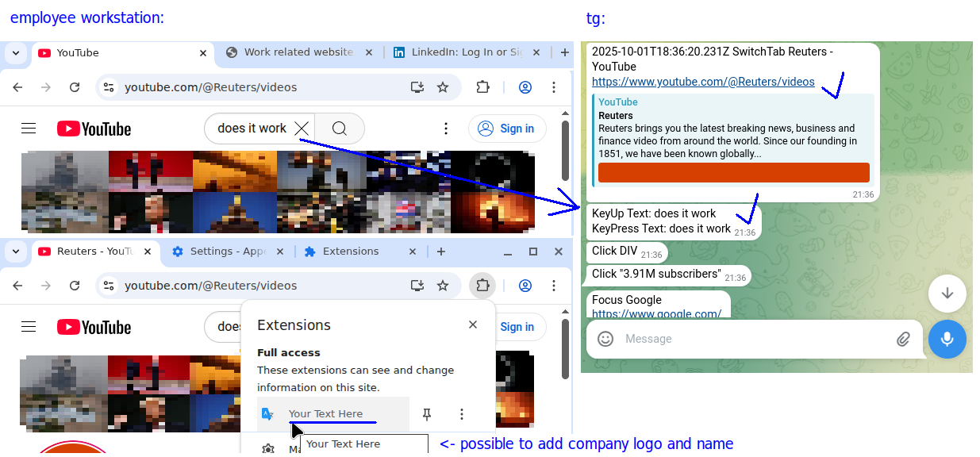Click the YouTube search magnifier button
Viewport: 980px width, 457px height.
click(x=340, y=129)
